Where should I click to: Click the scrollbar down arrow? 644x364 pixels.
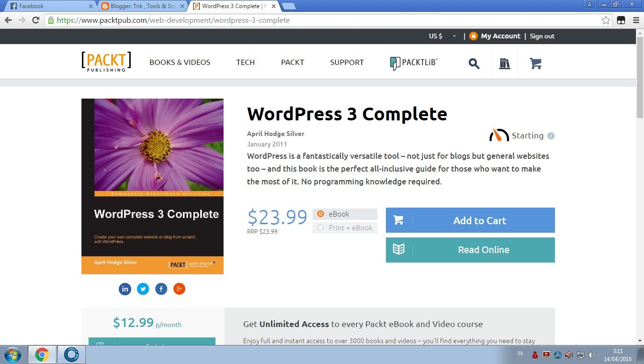click(640, 340)
